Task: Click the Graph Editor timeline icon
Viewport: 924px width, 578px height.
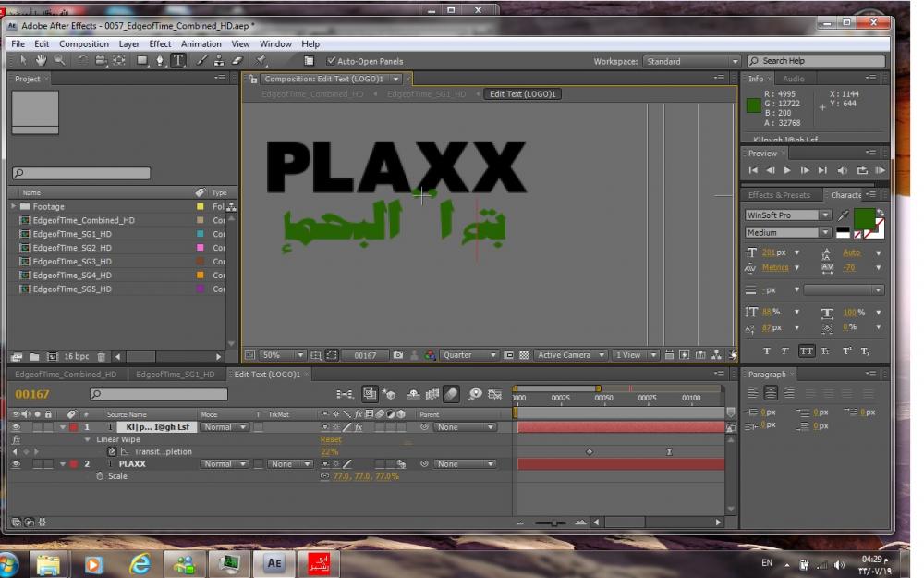Action: click(x=494, y=394)
